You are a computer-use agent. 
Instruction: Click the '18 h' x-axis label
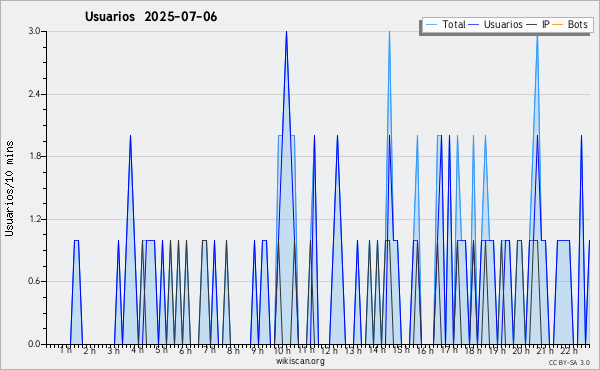point(473,350)
